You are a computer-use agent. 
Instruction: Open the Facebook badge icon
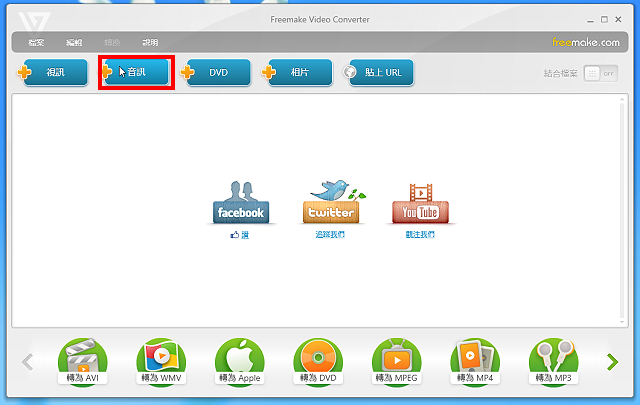[x=241, y=202]
